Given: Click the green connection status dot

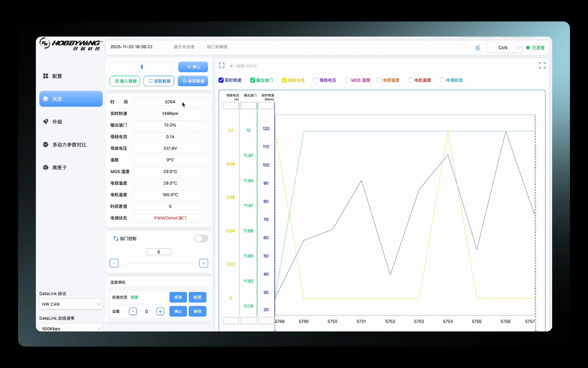Looking at the screenshot, I should (528, 48).
